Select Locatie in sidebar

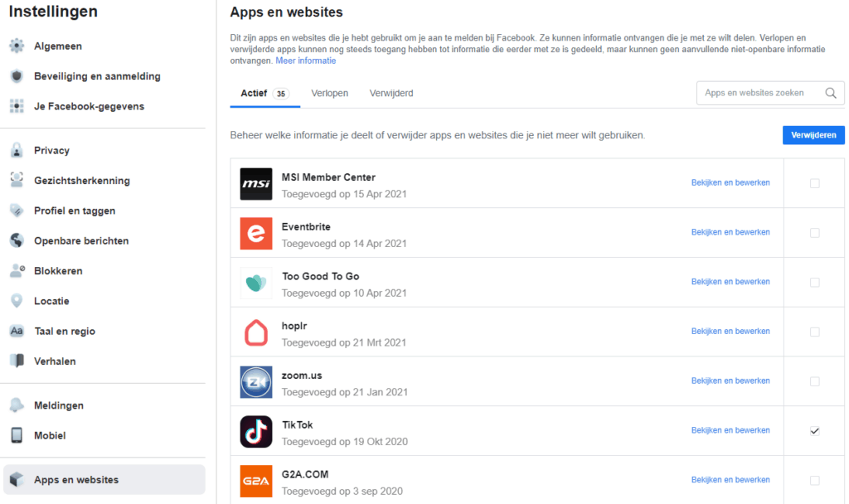point(51,301)
